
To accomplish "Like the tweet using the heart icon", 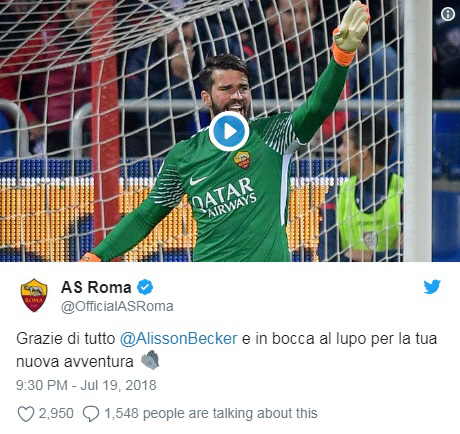I will pyautogui.click(x=25, y=414).
